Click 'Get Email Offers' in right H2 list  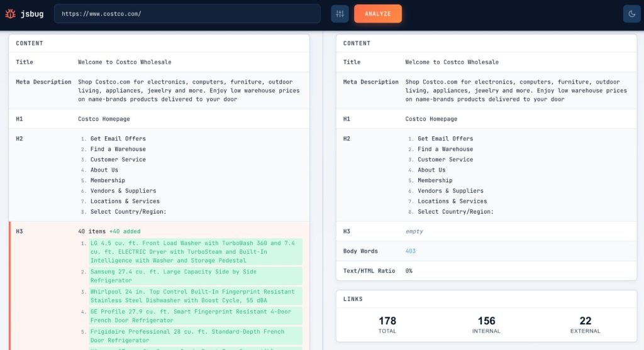click(445, 139)
